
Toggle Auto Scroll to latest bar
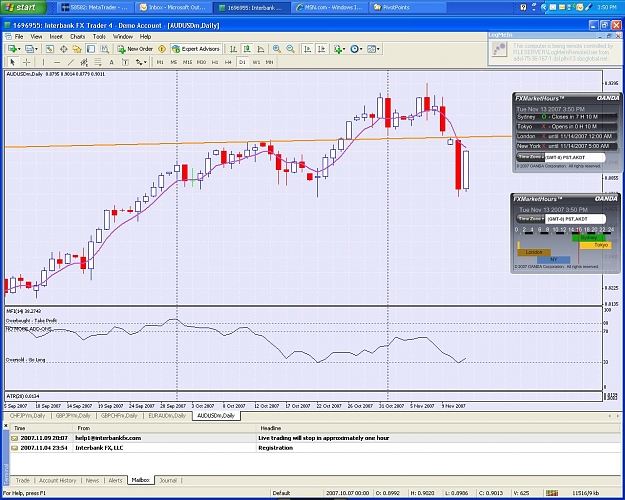point(307,49)
